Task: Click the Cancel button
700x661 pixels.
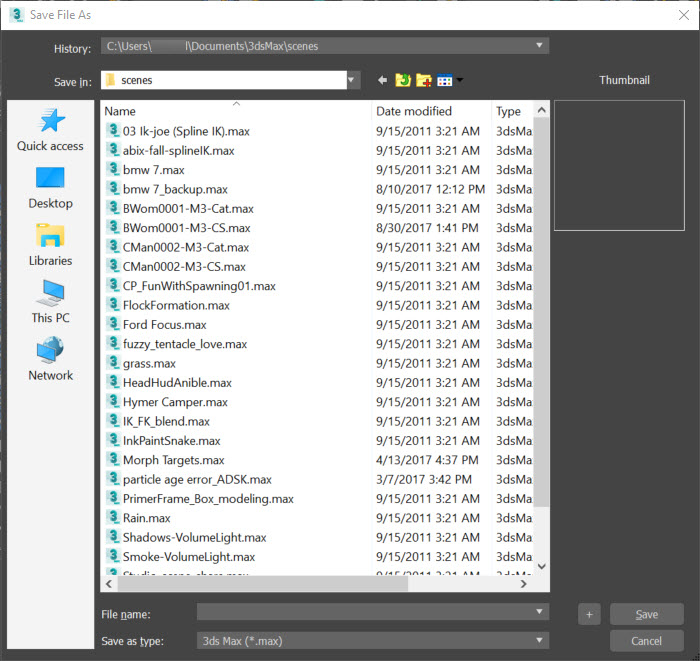Action: pos(646,641)
